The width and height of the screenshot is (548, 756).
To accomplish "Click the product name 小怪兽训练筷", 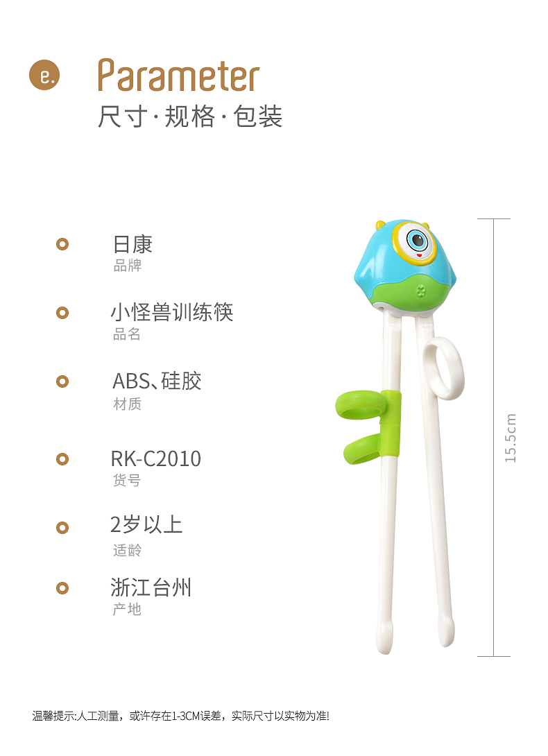I will [172, 312].
